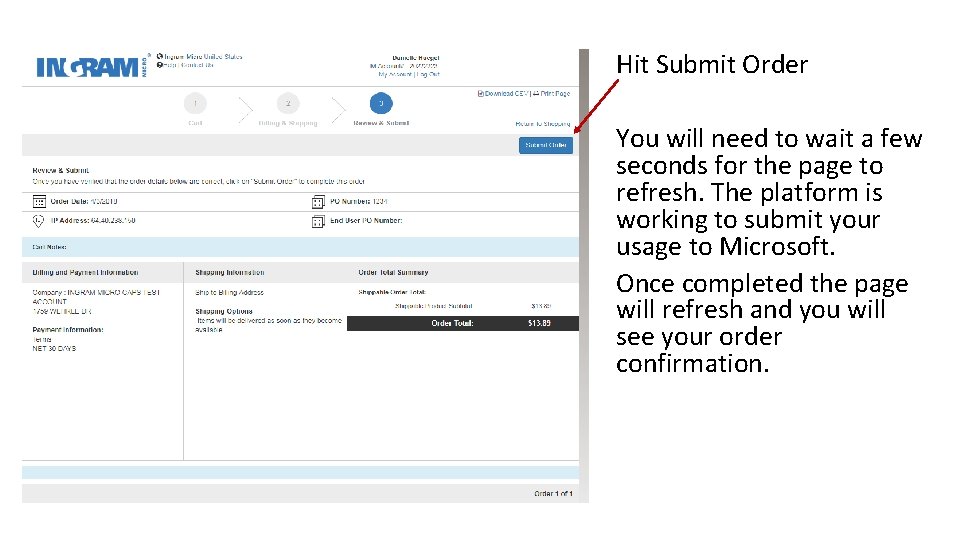Click the Order 1 of 1 indicator

[x=553, y=493]
